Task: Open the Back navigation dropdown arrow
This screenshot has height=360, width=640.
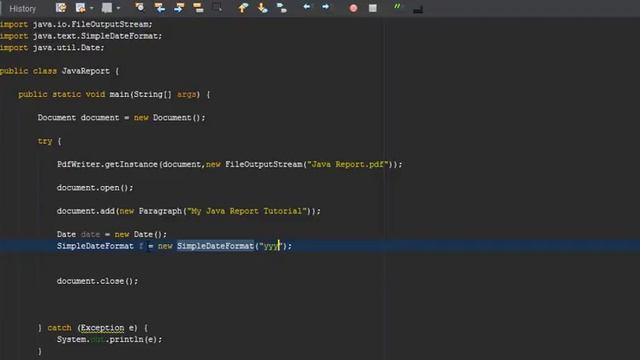Action: click(x=91, y=8)
